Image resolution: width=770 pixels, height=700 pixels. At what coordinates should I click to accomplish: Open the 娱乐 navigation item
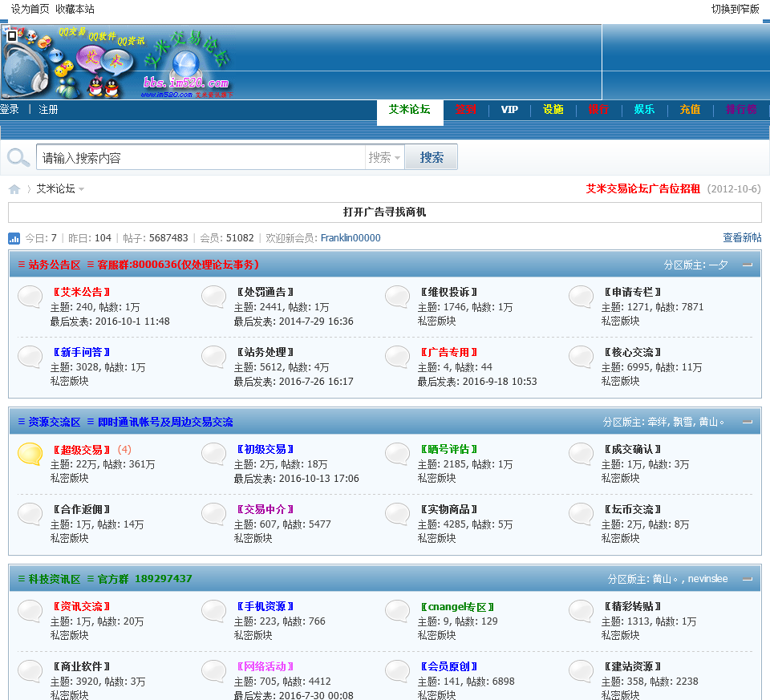[644, 110]
